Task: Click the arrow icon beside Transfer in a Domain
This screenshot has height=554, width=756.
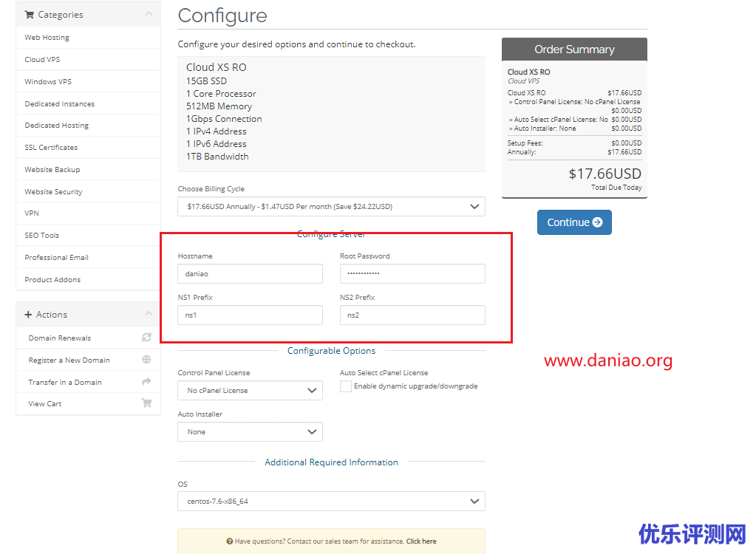Action: tap(146, 382)
